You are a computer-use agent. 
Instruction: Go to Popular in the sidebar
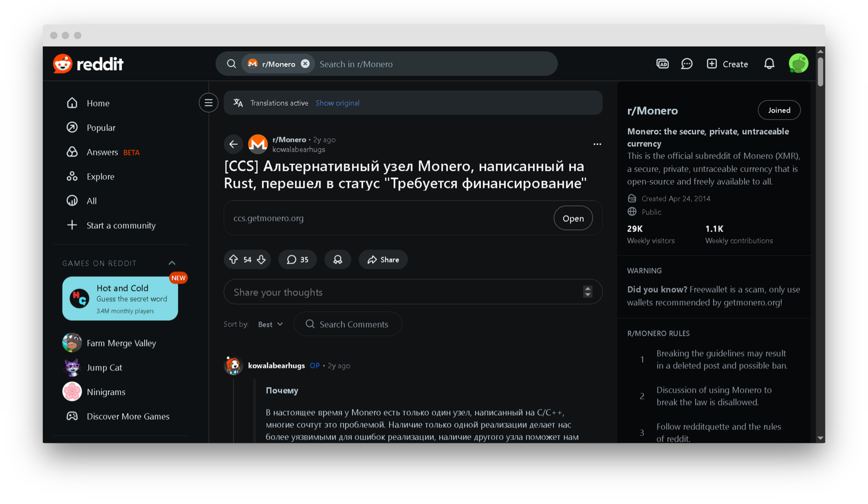pyautogui.click(x=101, y=128)
